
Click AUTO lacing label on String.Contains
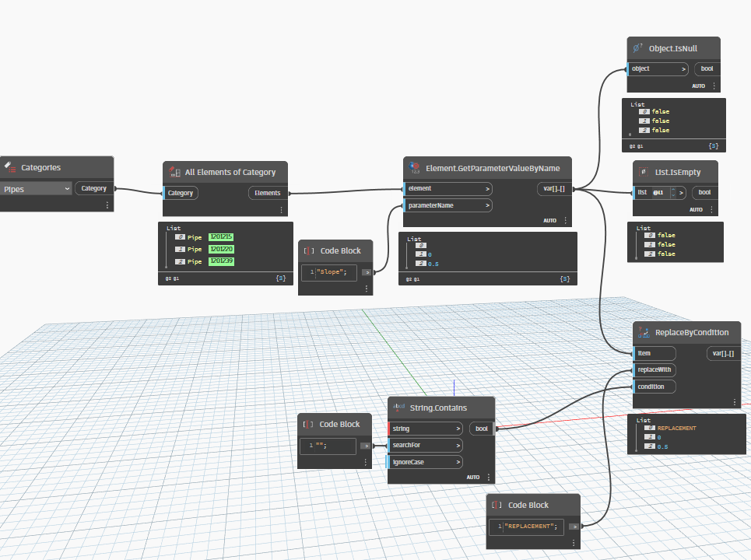473,478
